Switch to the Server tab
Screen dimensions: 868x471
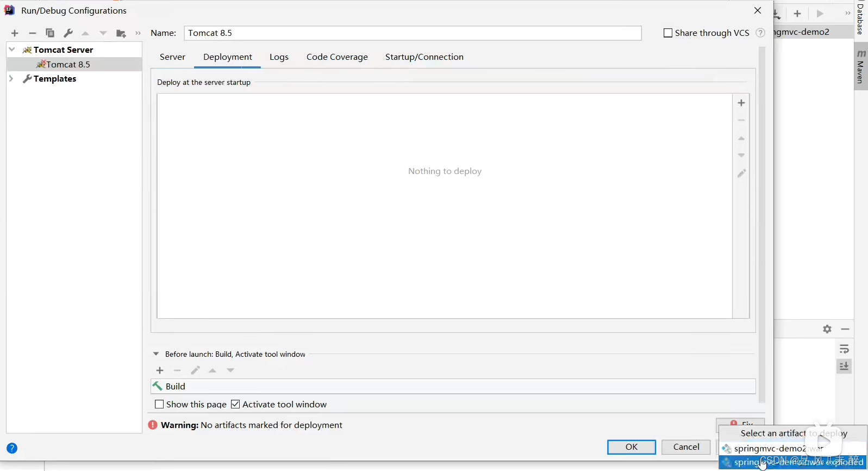tap(172, 57)
